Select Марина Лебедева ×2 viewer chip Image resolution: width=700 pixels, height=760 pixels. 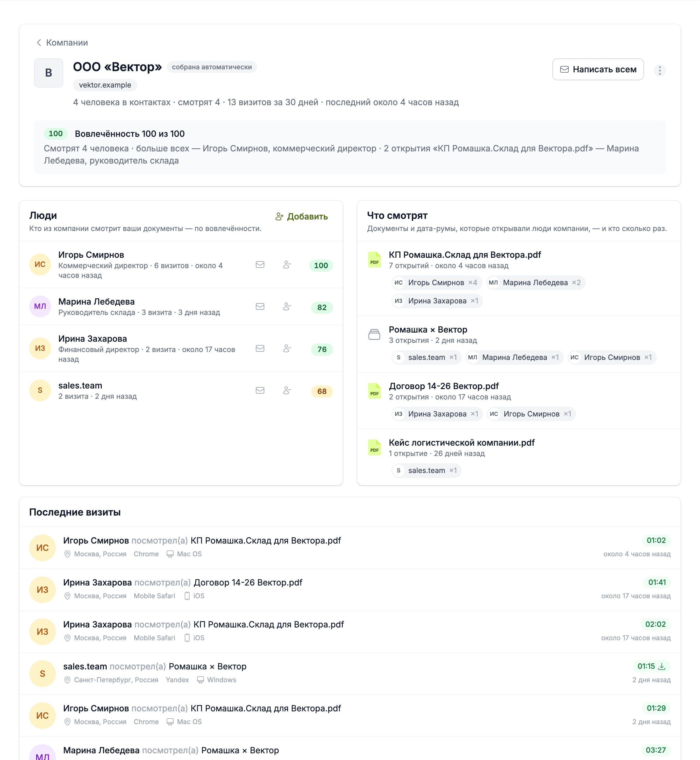coord(536,282)
